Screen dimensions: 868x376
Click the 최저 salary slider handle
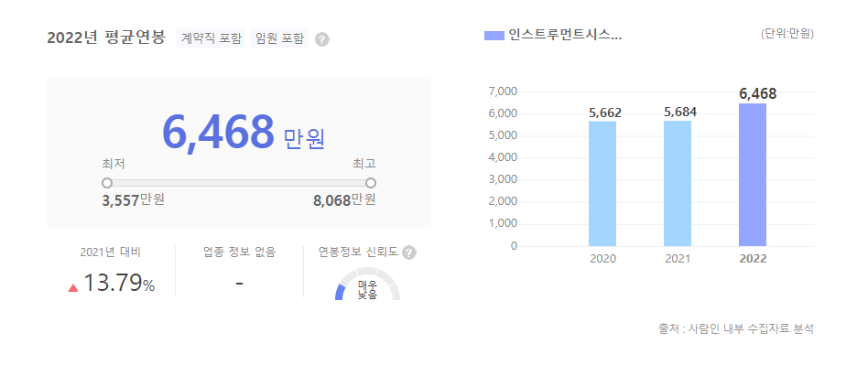107,183
